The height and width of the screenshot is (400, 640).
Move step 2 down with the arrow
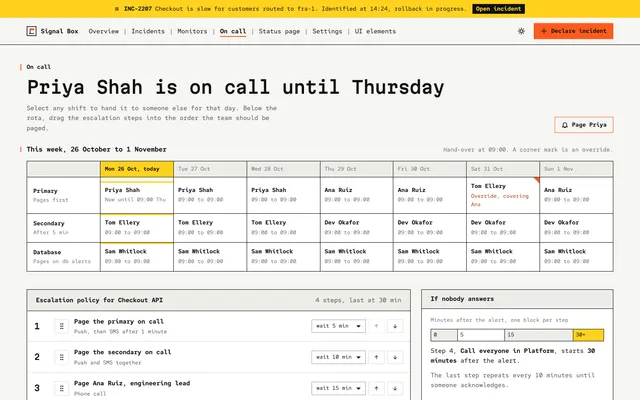tap(395, 357)
